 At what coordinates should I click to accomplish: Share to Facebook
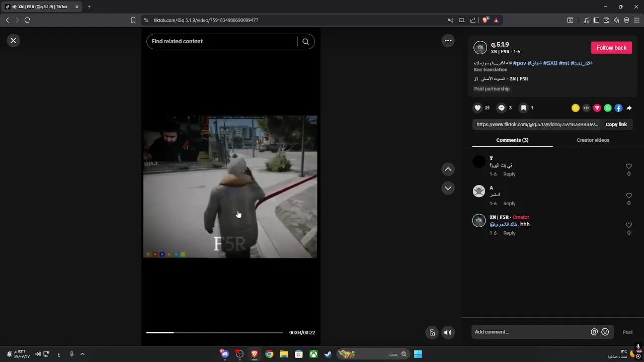618,108
